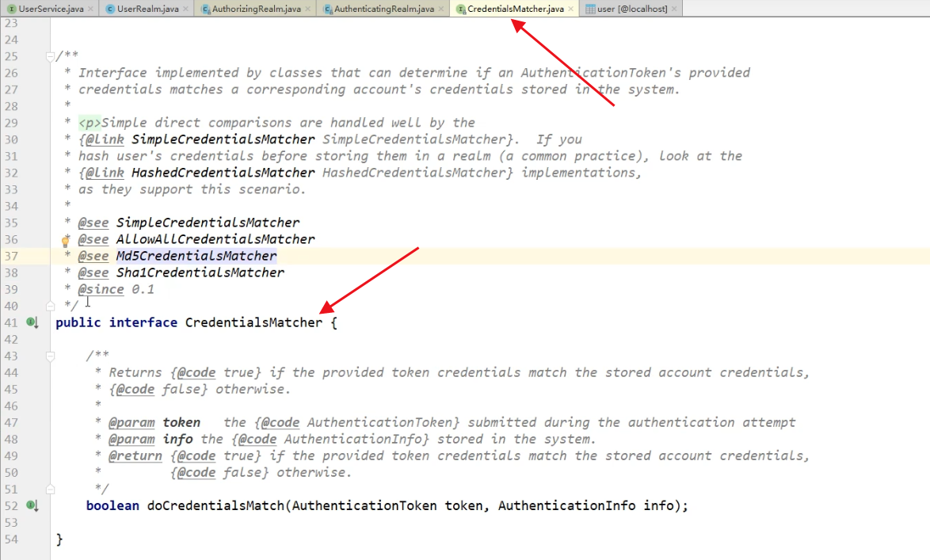Click the closing brace on line 54
The height and width of the screenshot is (560, 930).
tap(59, 539)
